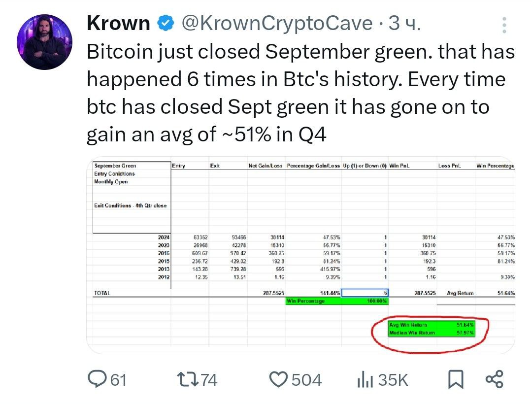Viewport: 532px width, 404px height.
Task: Click the tweet text about Bitcoin September
Action: [300, 93]
